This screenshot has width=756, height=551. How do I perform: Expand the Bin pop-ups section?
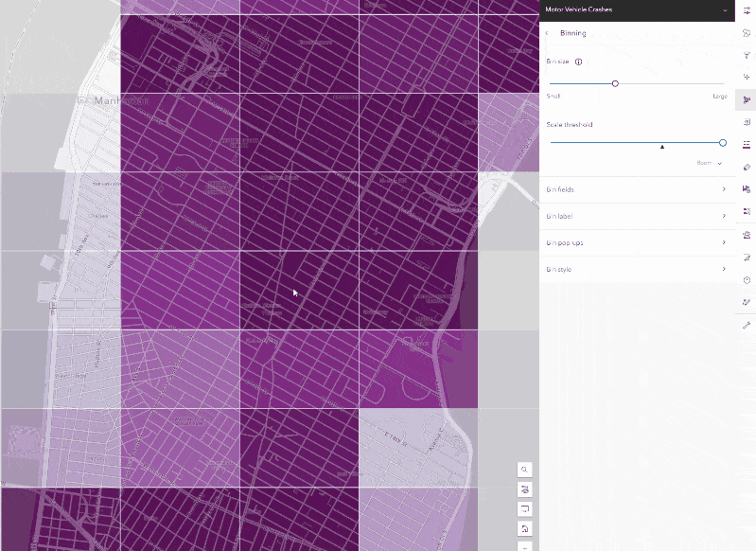click(x=637, y=242)
